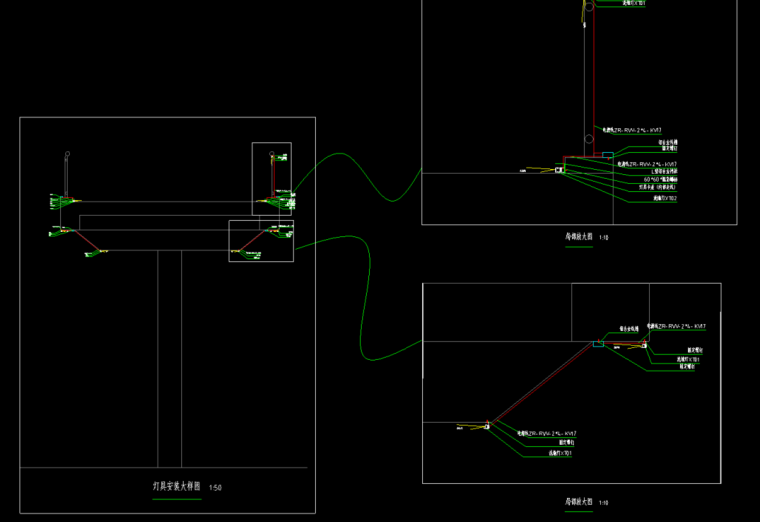Click the cyan junction box in lower detail
Image resolution: width=760 pixels, height=522 pixels.
[598, 343]
